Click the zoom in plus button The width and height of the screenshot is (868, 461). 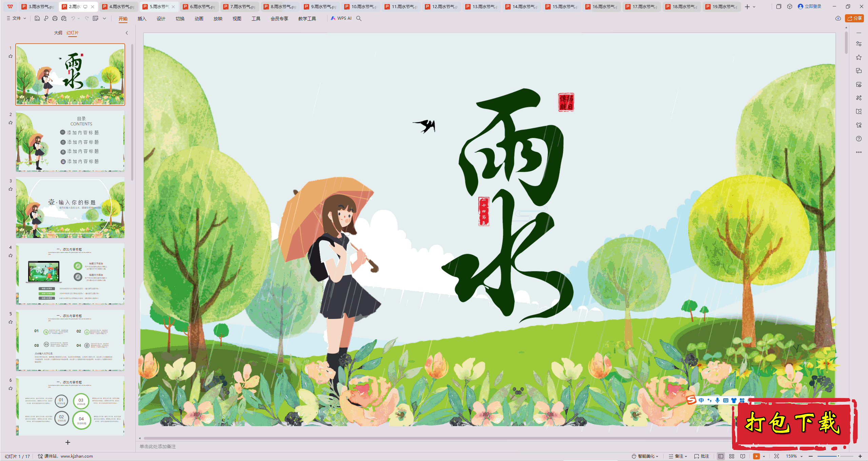click(x=860, y=456)
